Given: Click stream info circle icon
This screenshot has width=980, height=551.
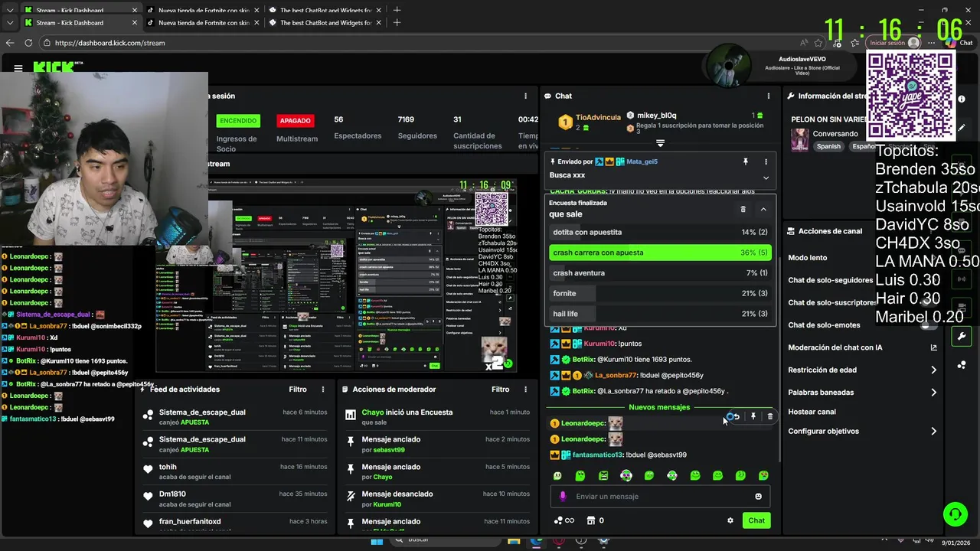Looking at the screenshot, I should [962, 99].
